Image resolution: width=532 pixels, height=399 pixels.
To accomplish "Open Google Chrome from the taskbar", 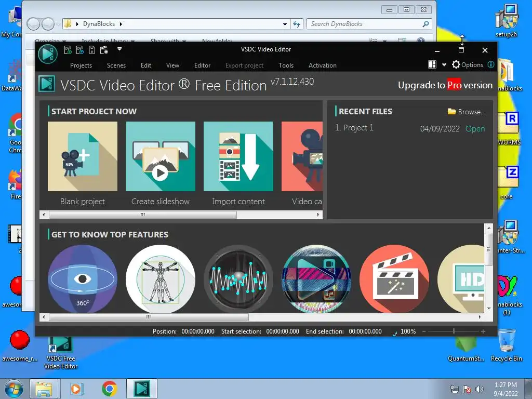I will click(109, 389).
